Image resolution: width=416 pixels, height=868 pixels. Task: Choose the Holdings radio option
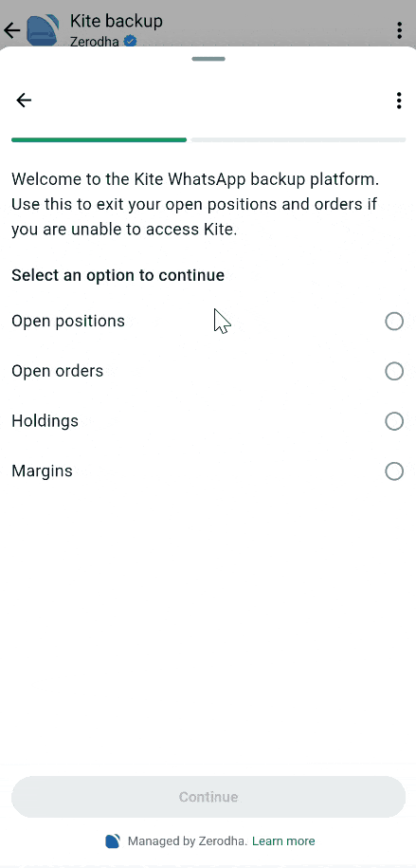(x=394, y=421)
